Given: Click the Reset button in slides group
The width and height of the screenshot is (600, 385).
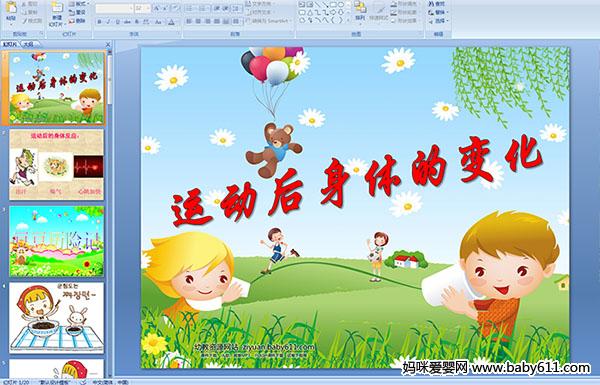Looking at the screenshot, I should 78,13.
